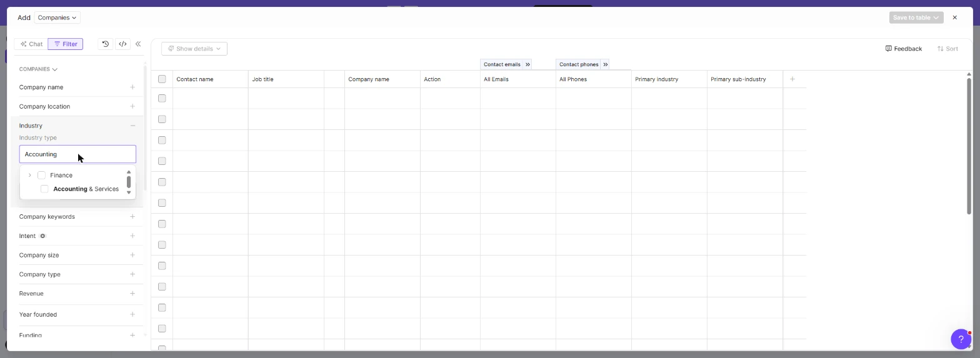Image resolution: width=980 pixels, height=358 pixels.
Task: Expand Contact phones column group arrows
Action: [605, 64]
